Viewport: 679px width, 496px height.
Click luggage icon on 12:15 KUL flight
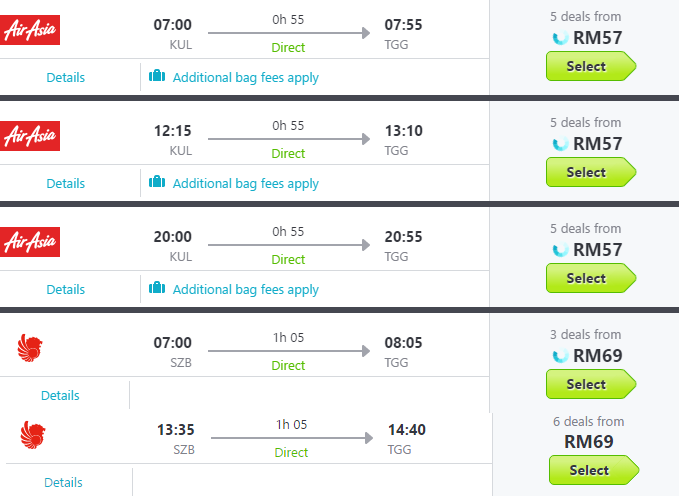coord(157,182)
